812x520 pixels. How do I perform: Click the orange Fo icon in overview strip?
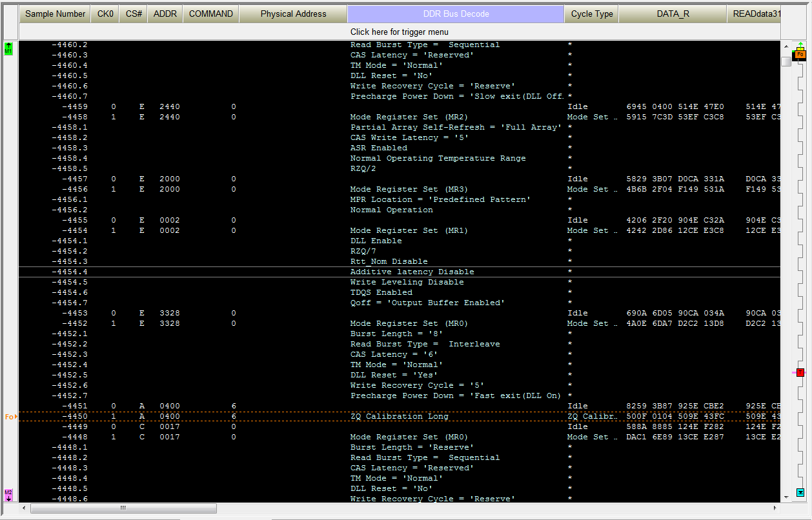800,55
